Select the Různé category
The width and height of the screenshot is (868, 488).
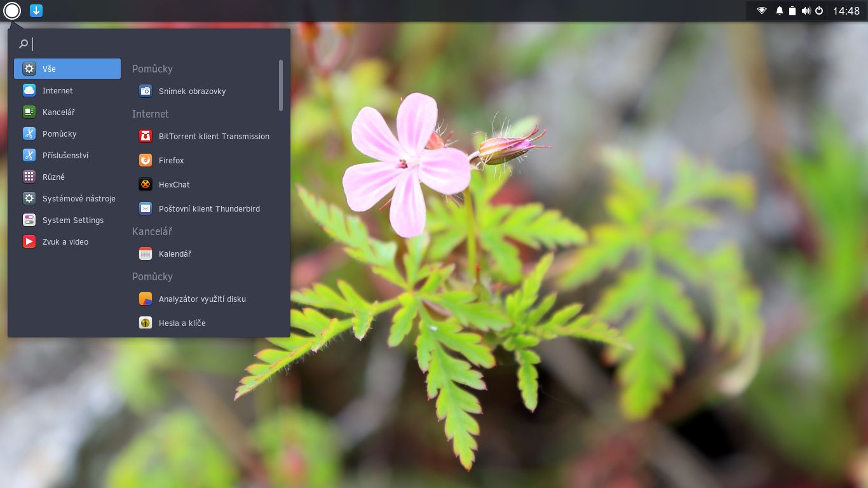click(67, 177)
